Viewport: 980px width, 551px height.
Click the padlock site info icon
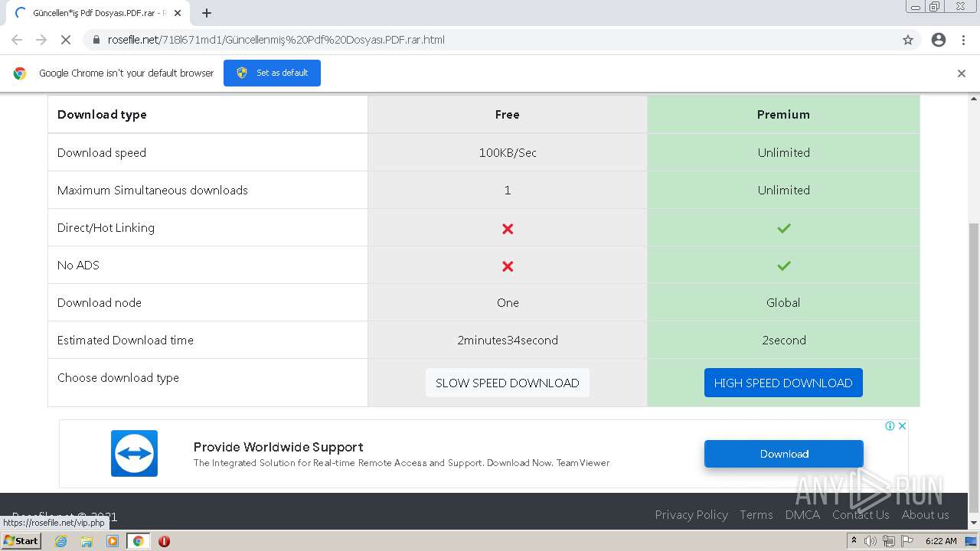[x=96, y=40]
